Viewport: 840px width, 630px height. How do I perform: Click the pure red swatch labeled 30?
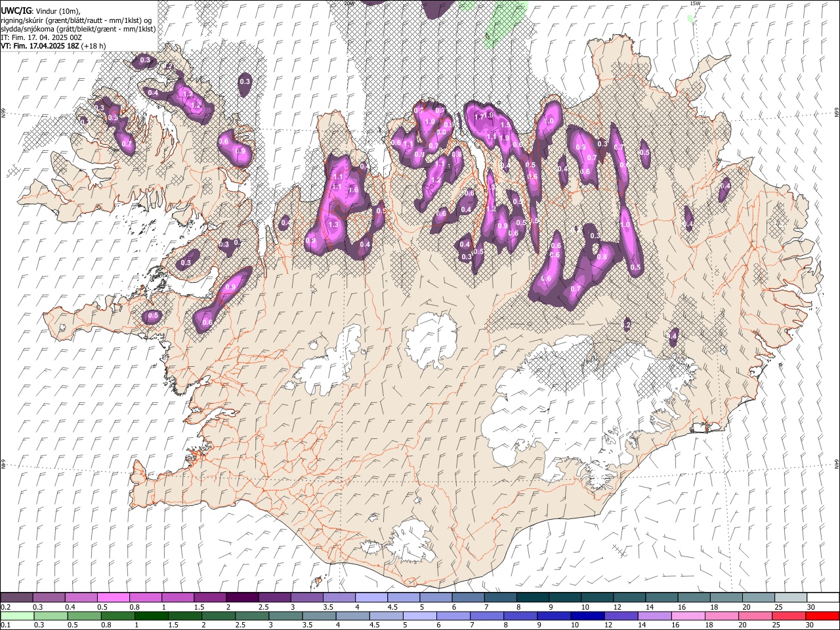click(822, 616)
